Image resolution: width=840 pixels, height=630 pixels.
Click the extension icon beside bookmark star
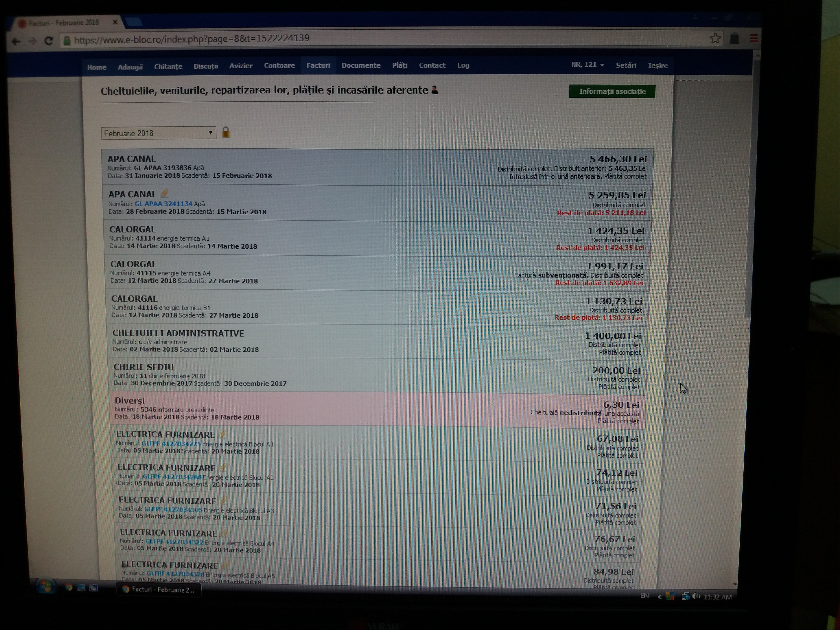pos(734,38)
